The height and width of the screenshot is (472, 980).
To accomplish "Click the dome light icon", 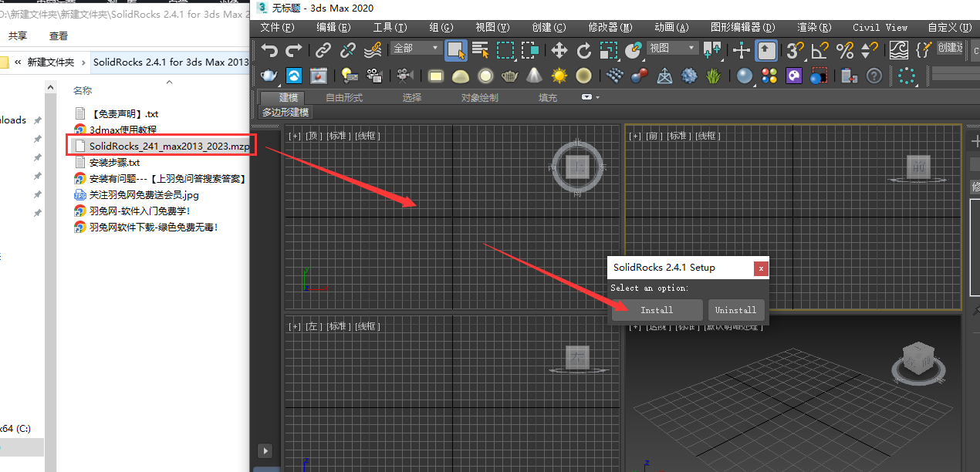I will click(461, 76).
